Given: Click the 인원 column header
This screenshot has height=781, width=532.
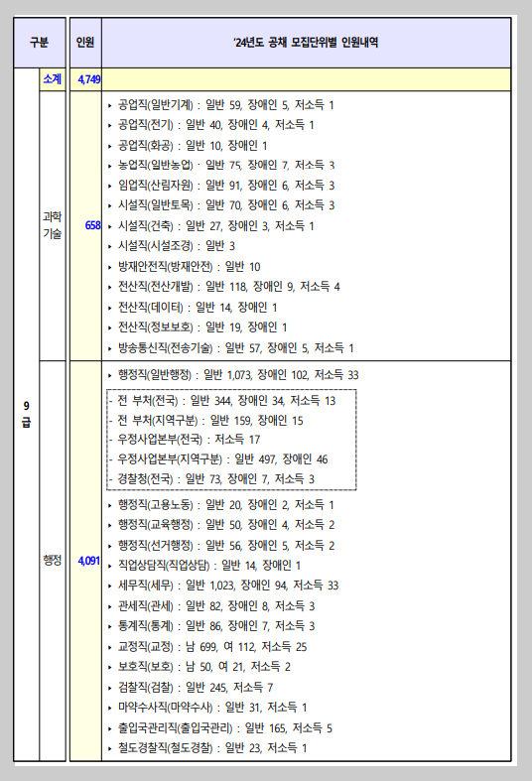Looking at the screenshot, I should point(85,43).
